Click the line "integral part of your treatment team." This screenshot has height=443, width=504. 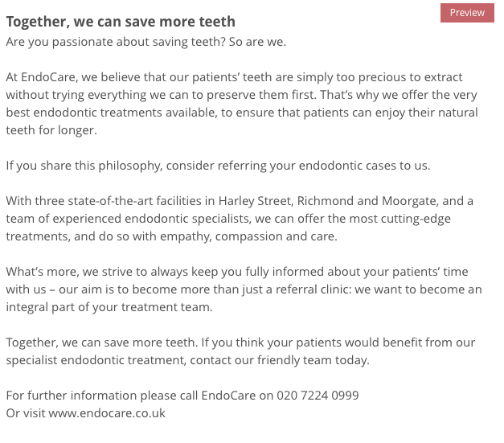point(109,307)
